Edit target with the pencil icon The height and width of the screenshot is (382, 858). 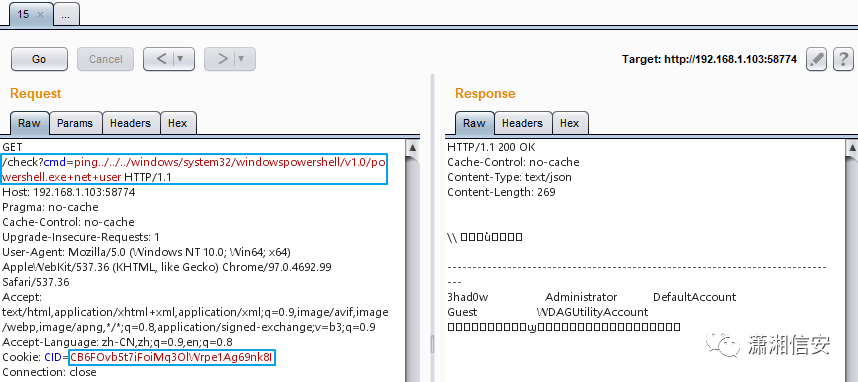coord(816,59)
